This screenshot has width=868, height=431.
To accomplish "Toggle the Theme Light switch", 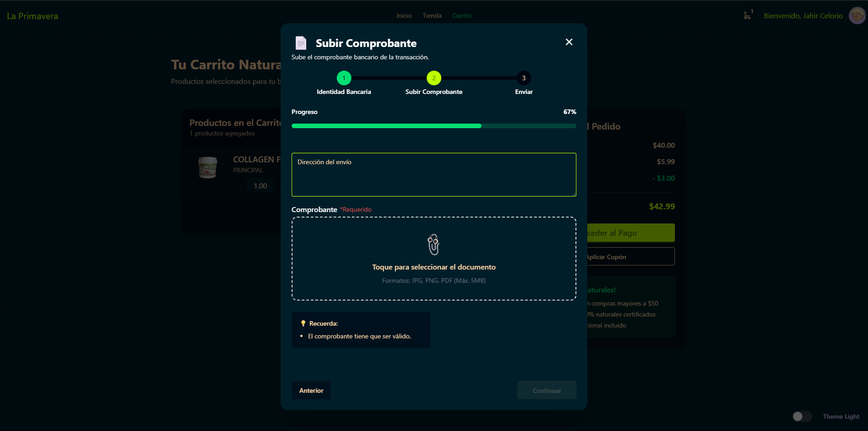I will (x=801, y=416).
